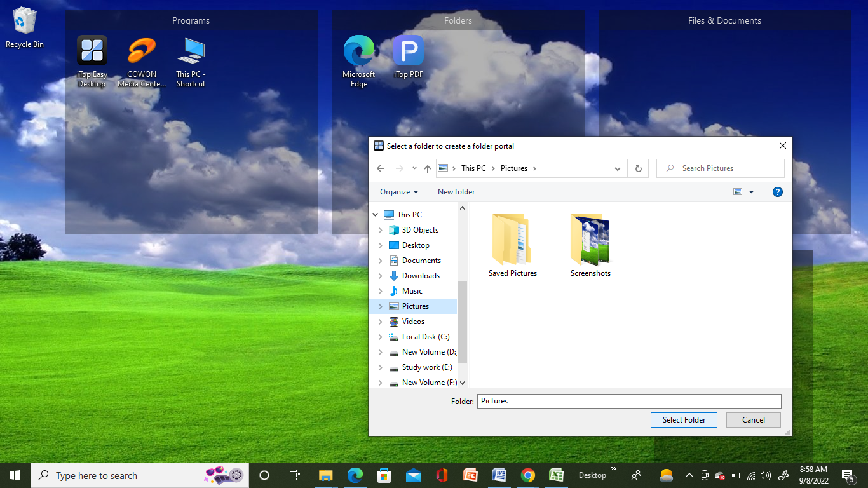Image resolution: width=868 pixels, height=488 pixels.
Task: Open dialog help with the question mark
Action: (777, 192)
